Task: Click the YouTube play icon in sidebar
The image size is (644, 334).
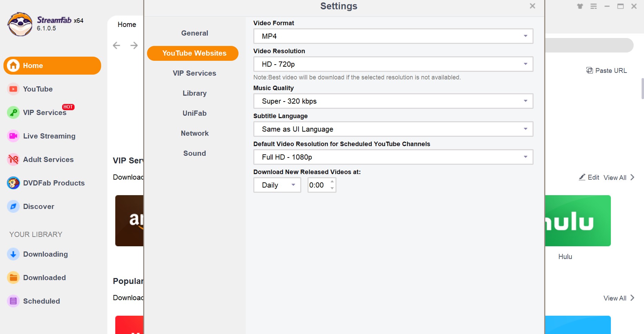Action: click(13, 89)
